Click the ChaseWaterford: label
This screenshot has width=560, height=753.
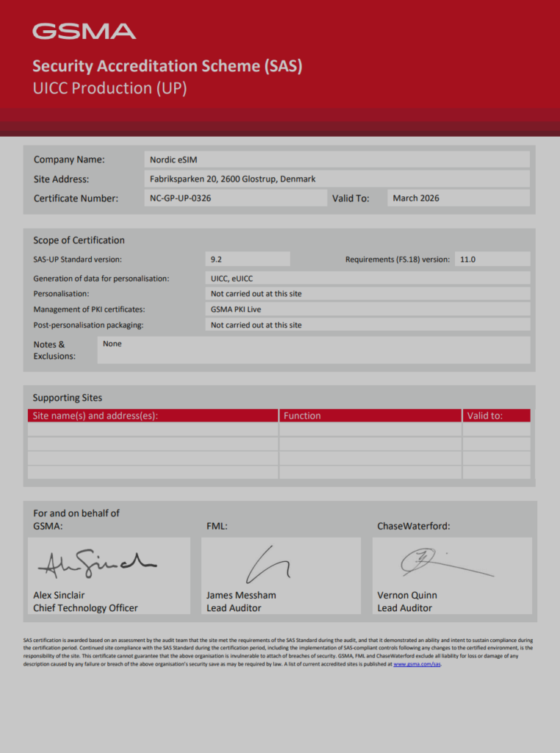[x=414, y=527]
